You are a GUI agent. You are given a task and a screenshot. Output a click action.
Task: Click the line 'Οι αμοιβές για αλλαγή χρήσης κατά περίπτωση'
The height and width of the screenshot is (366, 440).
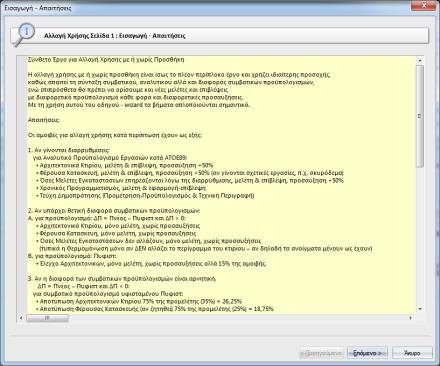coord(115,135)
